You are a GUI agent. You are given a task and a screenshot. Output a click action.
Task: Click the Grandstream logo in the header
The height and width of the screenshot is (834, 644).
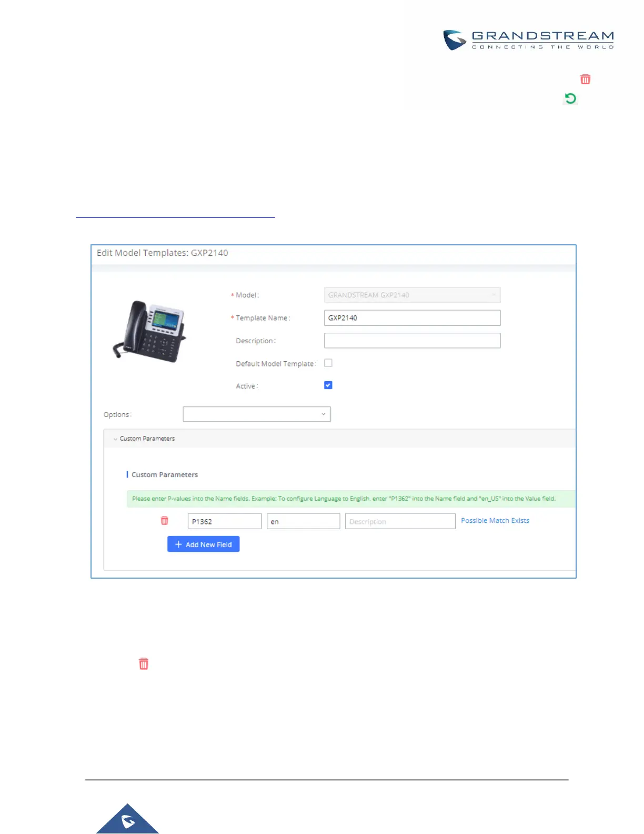click(x=528, y=40)
